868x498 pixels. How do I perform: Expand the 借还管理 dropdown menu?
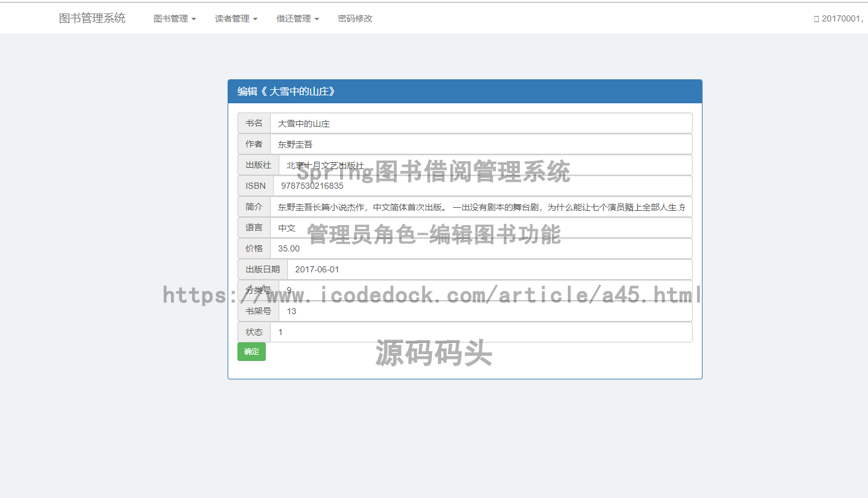coord(297,18)
